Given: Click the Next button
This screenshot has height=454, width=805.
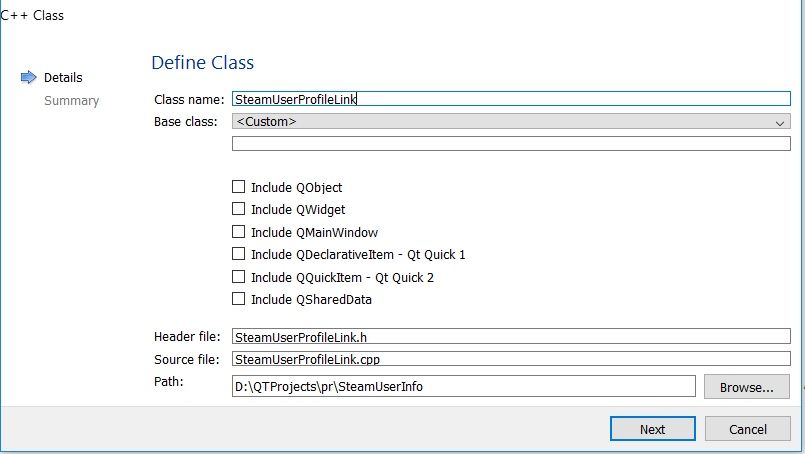Looking at the screenshot, I should click(x=652, y=429).
